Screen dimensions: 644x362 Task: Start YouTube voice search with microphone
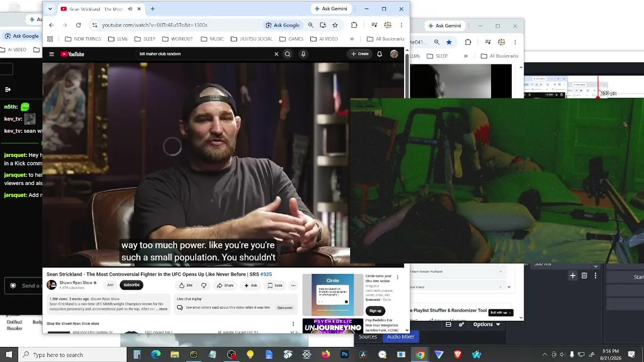[303, 54]
